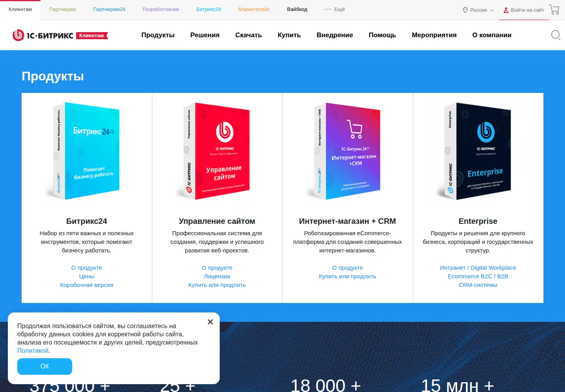The image size is (565, 392).
Task: Go to the Битрикс24 top tab
Action: coord(209,9)
